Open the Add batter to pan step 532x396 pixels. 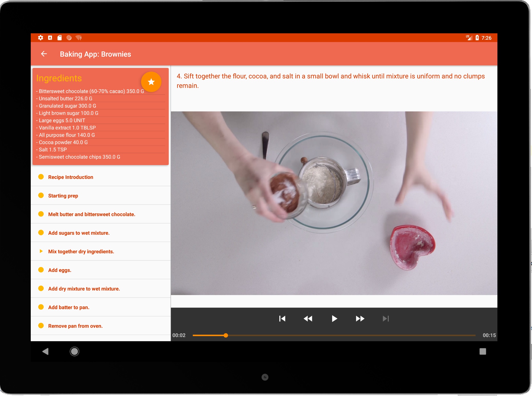tap(69, 307)
